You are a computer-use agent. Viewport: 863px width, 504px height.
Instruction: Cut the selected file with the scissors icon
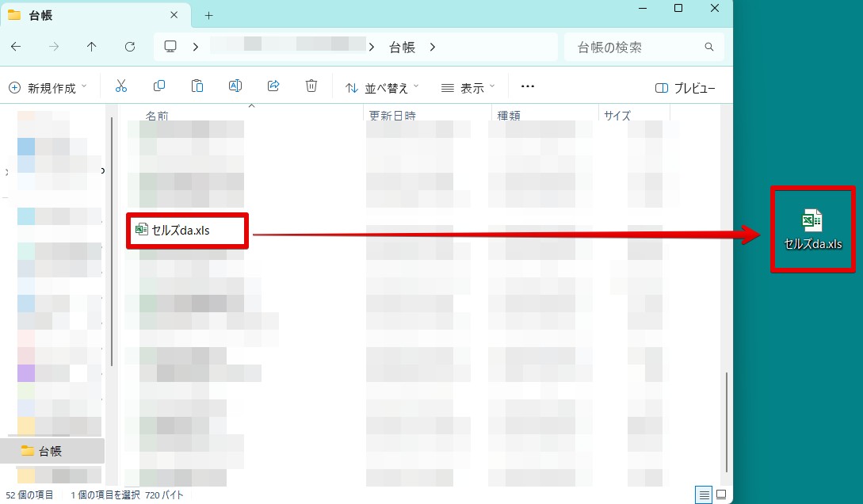pos(121,86)
